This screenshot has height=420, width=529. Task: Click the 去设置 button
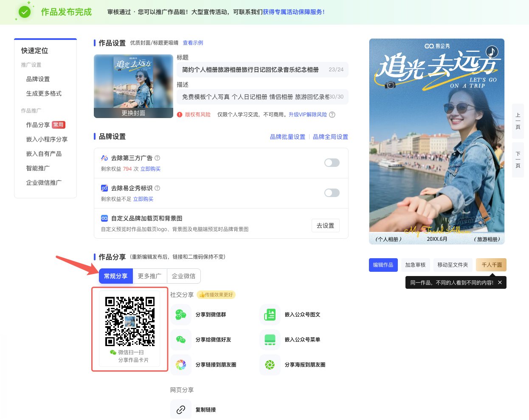pos(325,226)
